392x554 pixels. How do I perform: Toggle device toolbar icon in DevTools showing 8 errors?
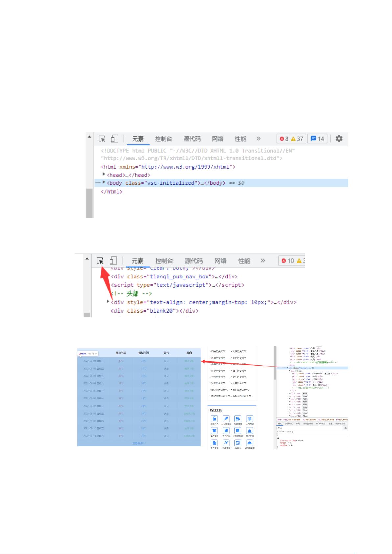(114, 139)
